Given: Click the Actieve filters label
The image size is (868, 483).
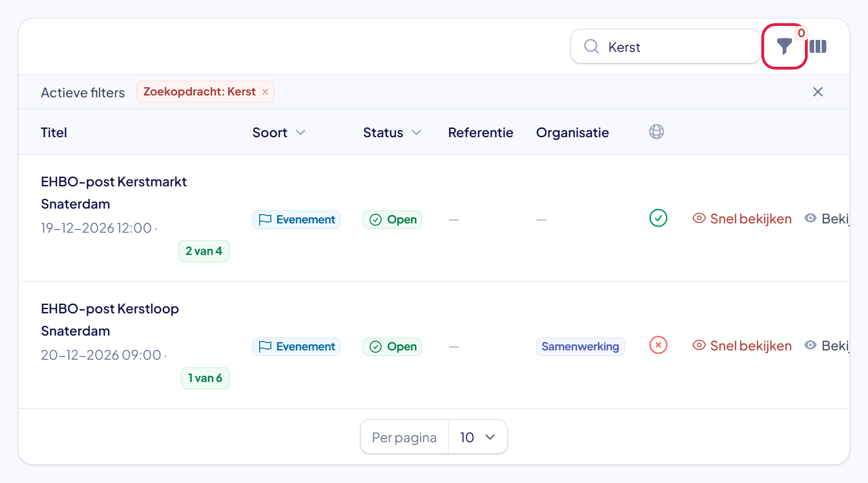Looking at the screenshot, I should (83, 93).
